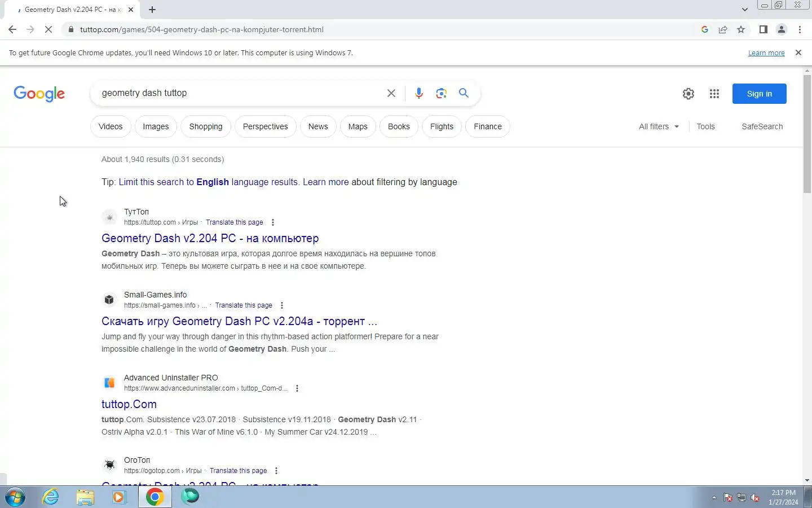Open Geometry Dash v2.204 PC ТутТоп result
This screenshot has height=508, width=812.
[x=210, y=238]
